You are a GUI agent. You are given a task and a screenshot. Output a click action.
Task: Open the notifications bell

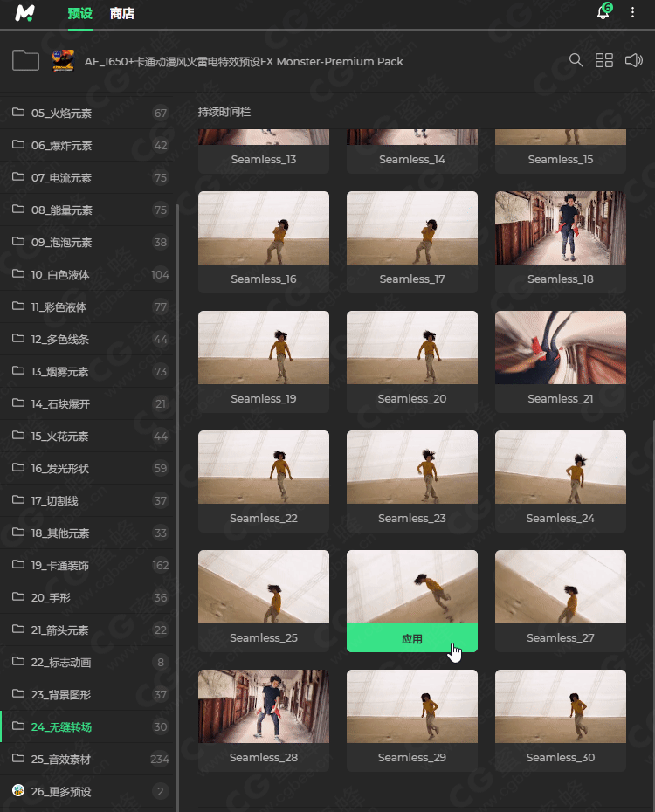(603, 11)
